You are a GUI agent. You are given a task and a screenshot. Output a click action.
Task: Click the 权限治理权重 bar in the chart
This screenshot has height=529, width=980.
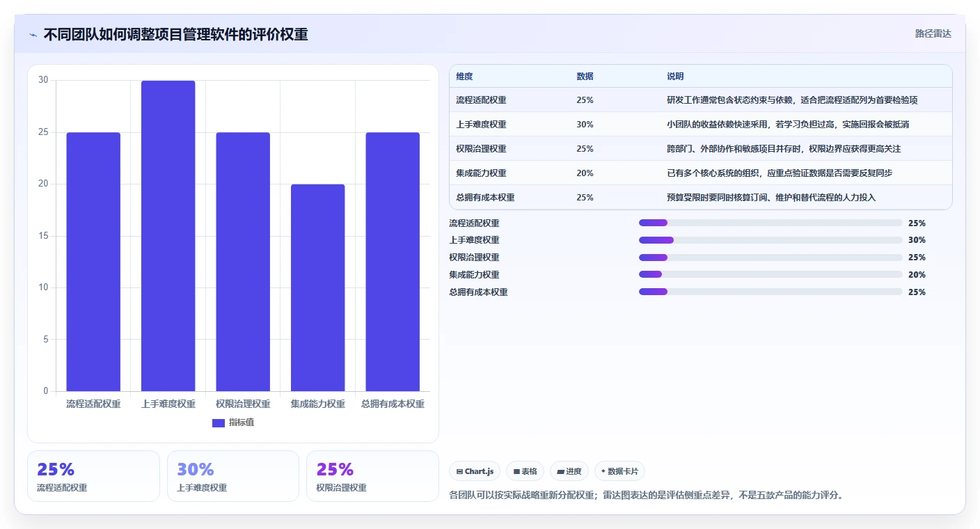coord(243,262)
